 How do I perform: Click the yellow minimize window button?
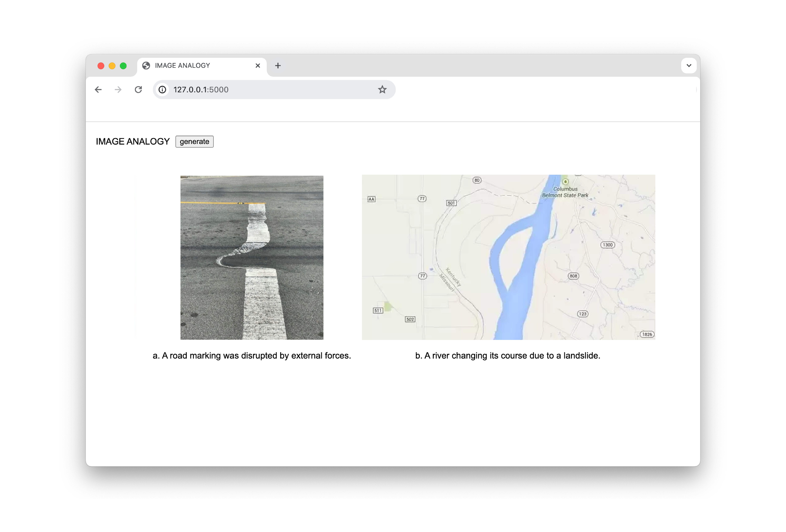tap(112, 66)
